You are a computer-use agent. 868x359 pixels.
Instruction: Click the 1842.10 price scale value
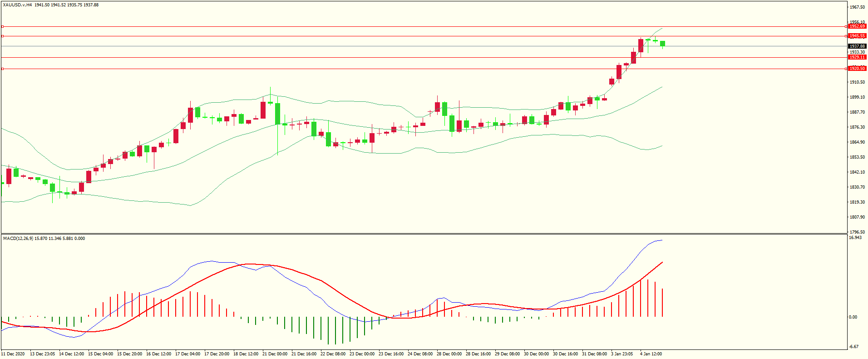point(857,172)
